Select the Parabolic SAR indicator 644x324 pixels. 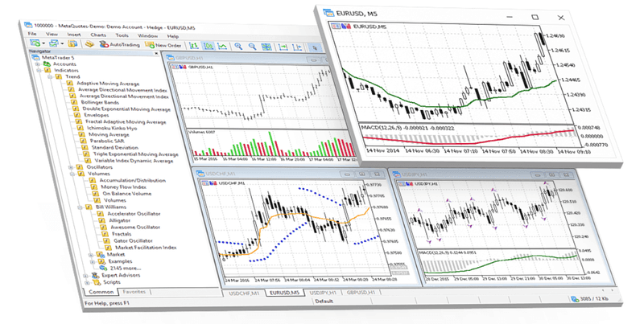107,141
